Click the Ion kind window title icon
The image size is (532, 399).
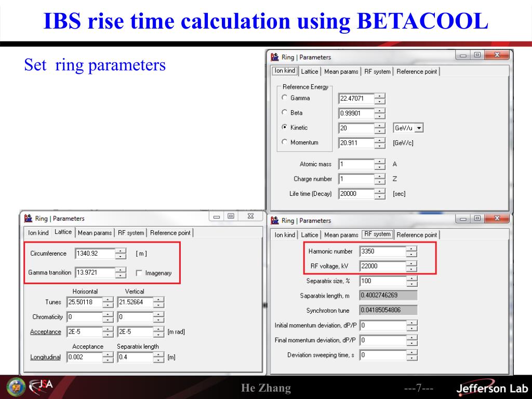point(274,57)
